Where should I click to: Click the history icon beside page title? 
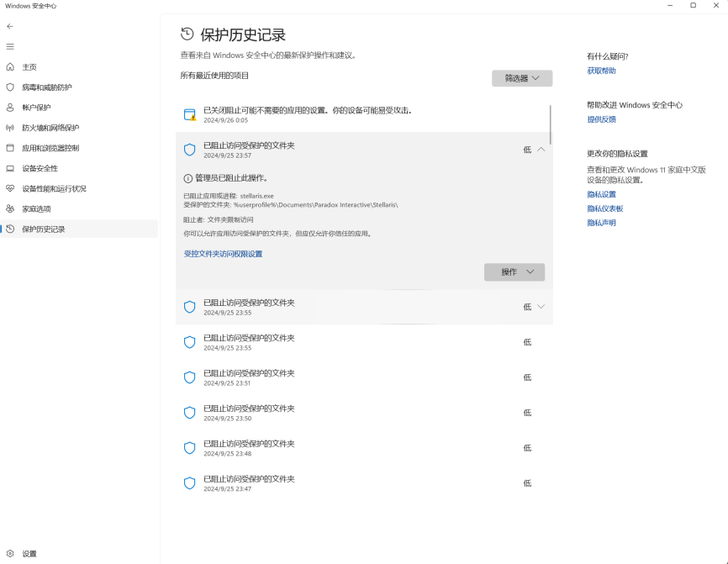[x=187, y=34]
